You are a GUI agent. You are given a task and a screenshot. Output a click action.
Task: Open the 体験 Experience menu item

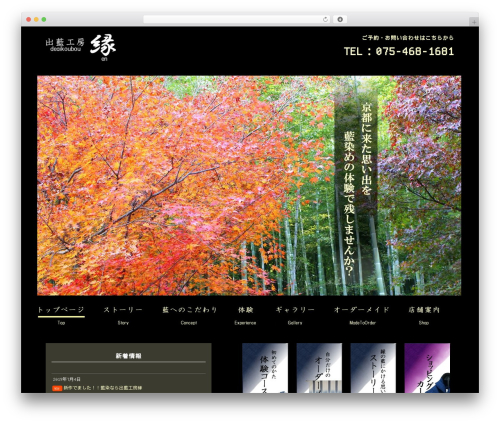(245, 315)
